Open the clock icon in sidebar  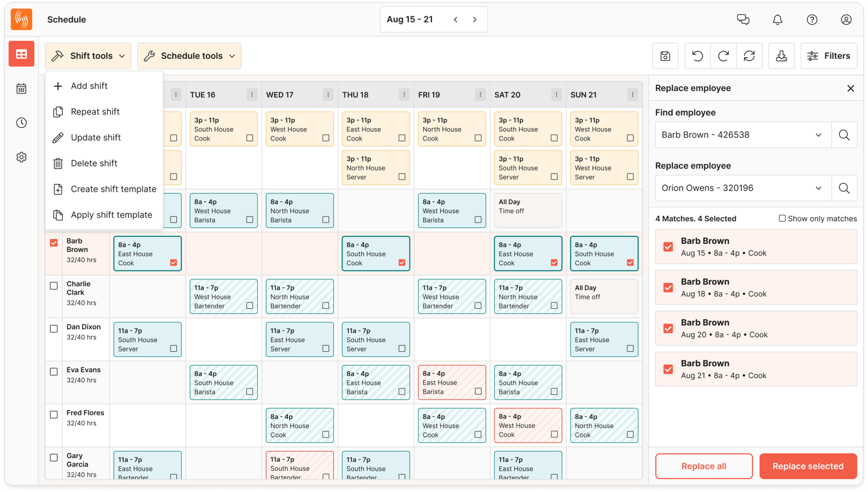(x=21, y=122)
